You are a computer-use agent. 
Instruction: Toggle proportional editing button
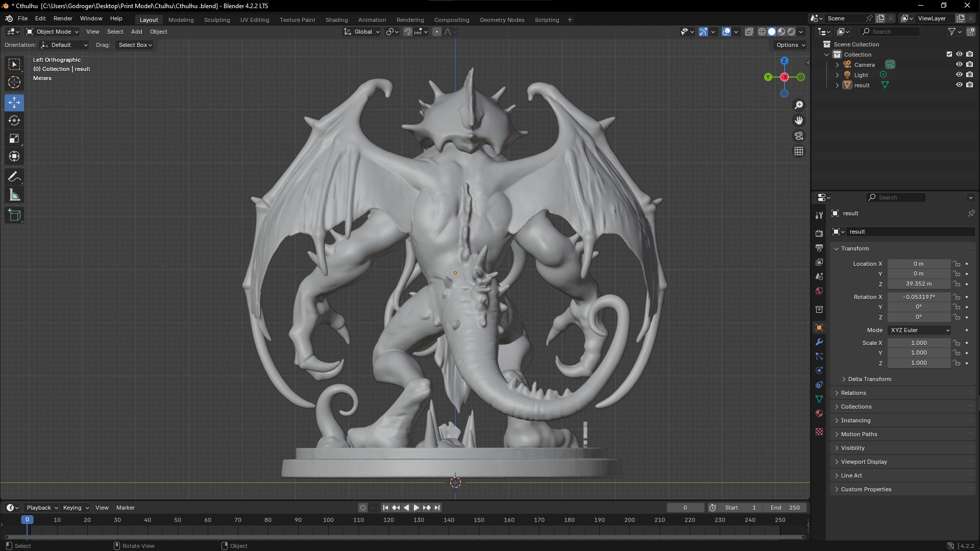pos(437,32)
